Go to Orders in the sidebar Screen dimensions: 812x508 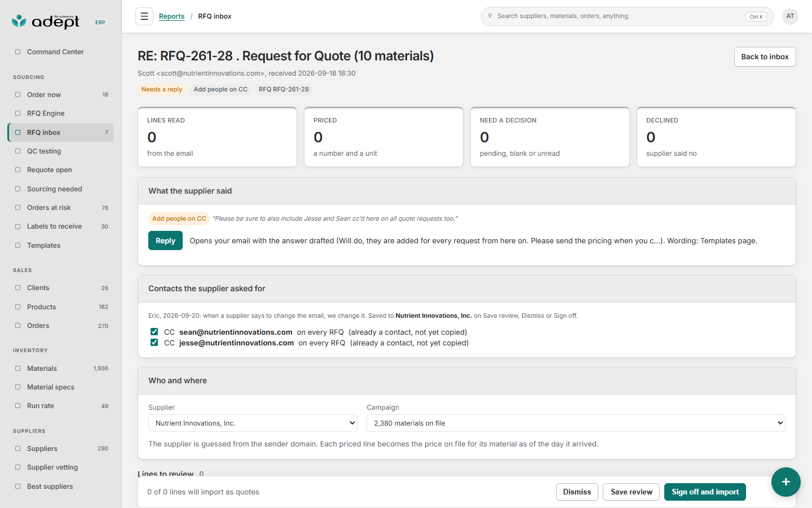[61, 326]
